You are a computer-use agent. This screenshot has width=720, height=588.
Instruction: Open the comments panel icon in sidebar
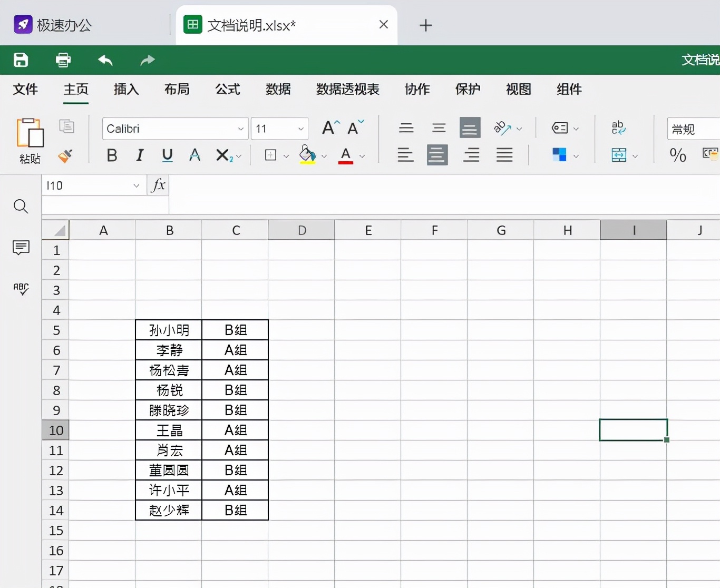[21, 247]
